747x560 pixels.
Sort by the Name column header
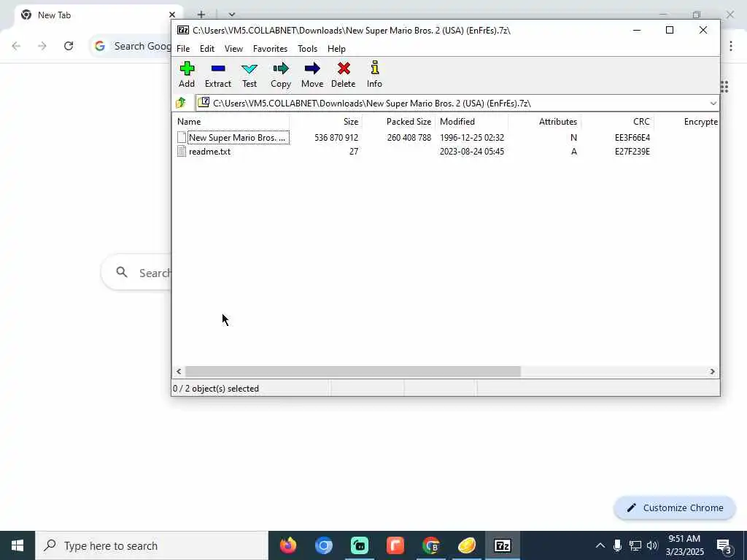[231, 122]
